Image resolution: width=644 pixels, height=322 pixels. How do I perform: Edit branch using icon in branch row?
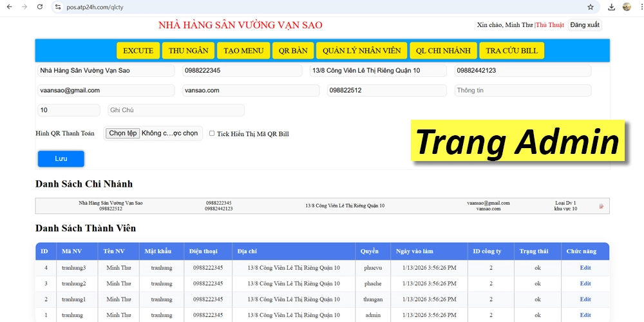point(601,206)
